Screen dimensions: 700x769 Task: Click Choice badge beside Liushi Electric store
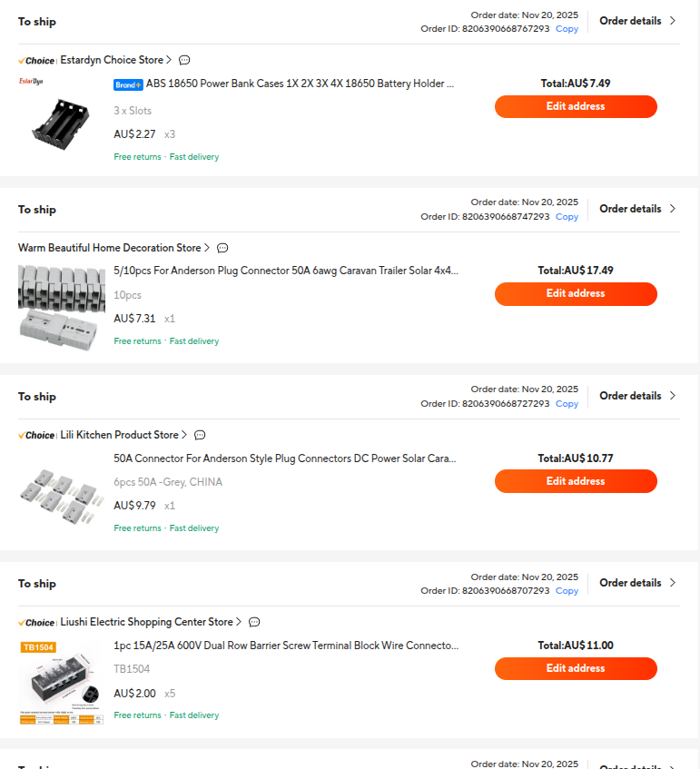coord(36,622)
